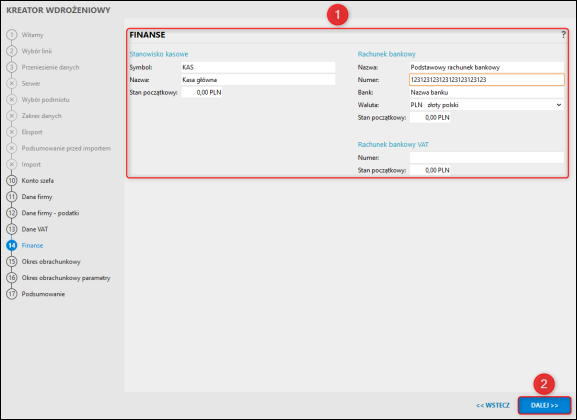Screen dimensions: 577x420
Task: Go back with << WSTECZ link
Action: pos(493,405)
